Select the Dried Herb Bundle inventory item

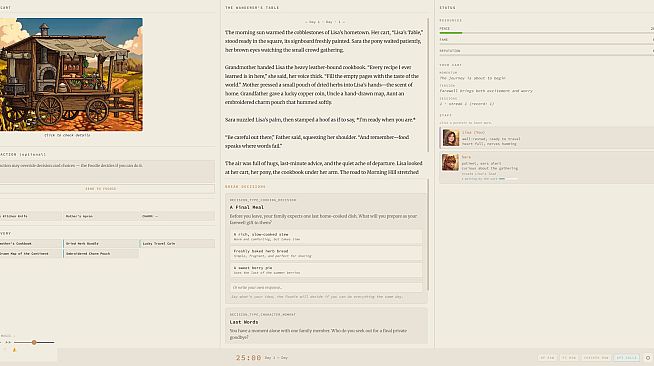tap(101, 243)
